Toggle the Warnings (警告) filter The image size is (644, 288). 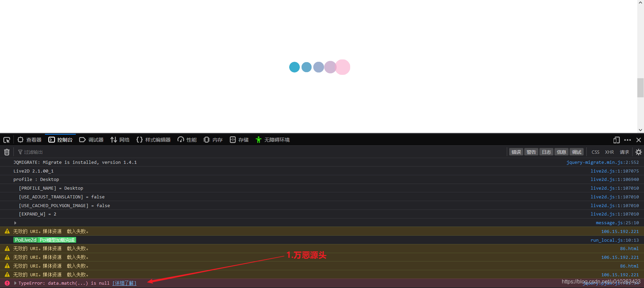tap(531, 152)
